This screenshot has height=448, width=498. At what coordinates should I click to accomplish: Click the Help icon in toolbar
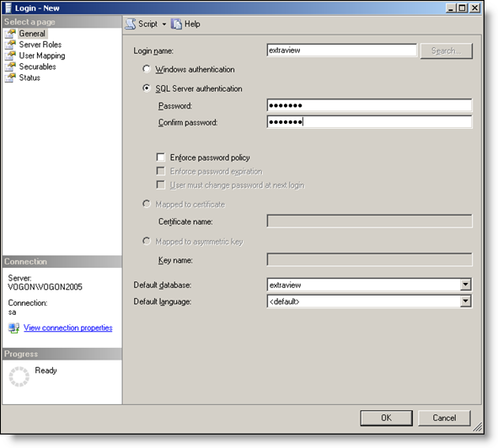click(176, 24)
